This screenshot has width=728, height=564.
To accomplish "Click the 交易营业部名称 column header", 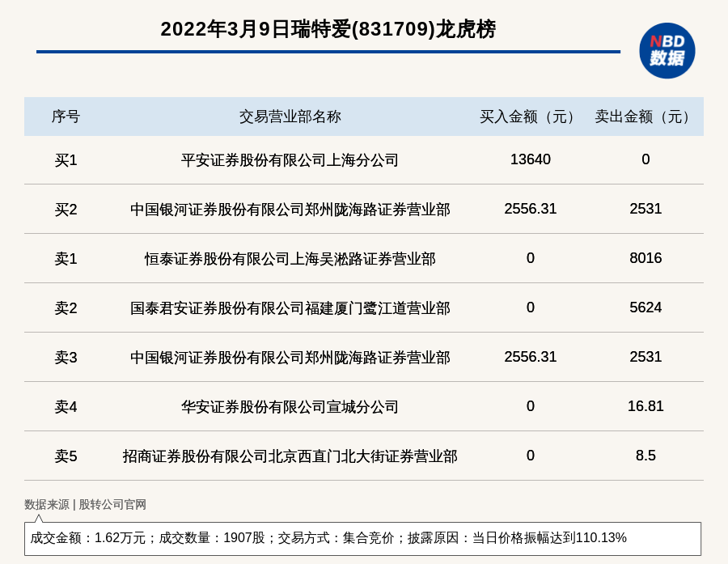I will (x=290, y=117).
